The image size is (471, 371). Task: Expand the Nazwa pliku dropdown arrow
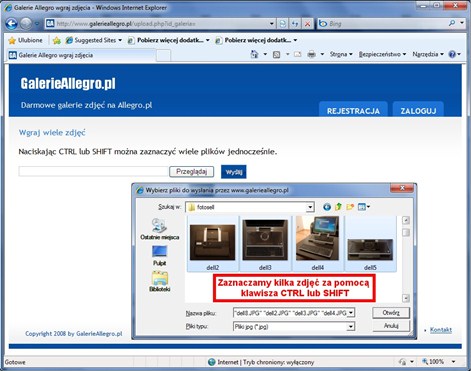[x=351, y=313]
